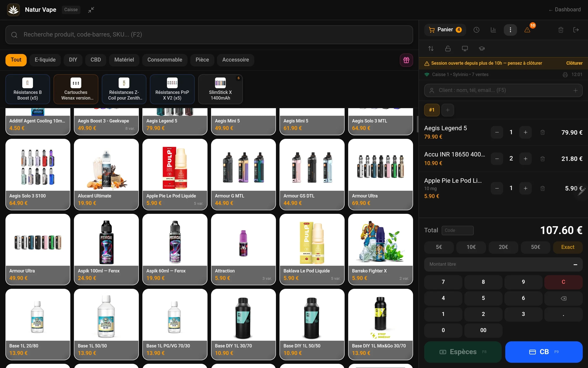
Task: Clear the amount with the C key
Action: coord(563,282)
